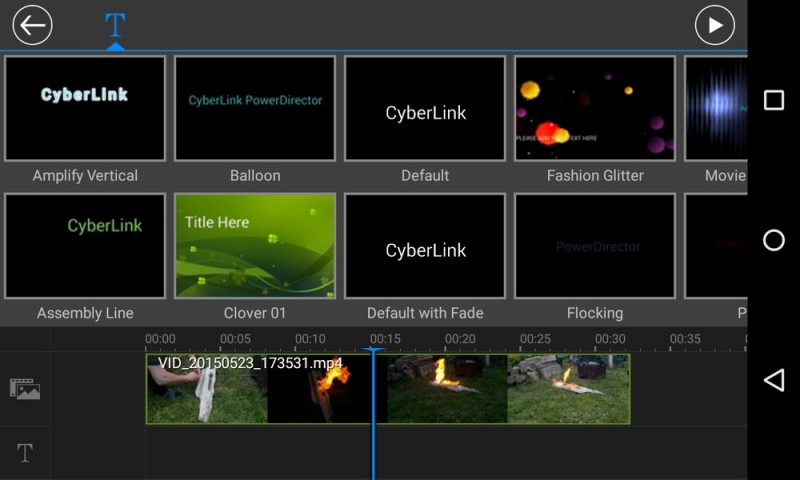Choose the Flocking title thumbnail
This screenshot has width=800, height=480.
click(x=595, y=246)
